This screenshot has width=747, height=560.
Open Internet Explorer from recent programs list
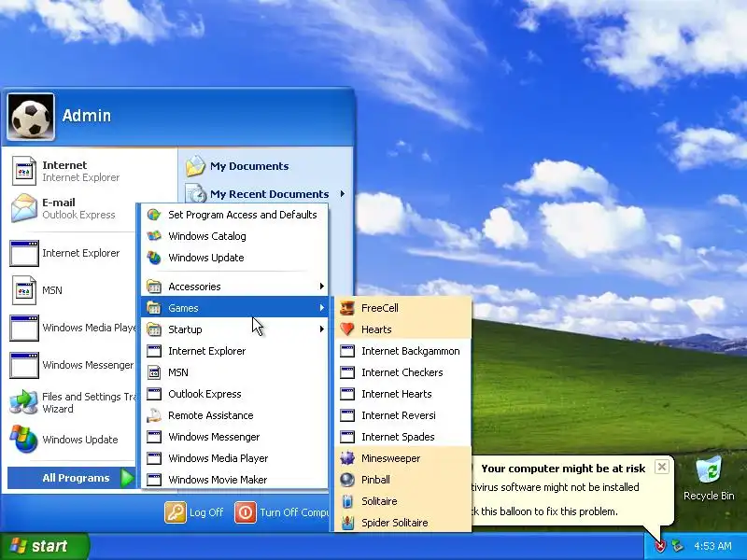coord(72,253)
